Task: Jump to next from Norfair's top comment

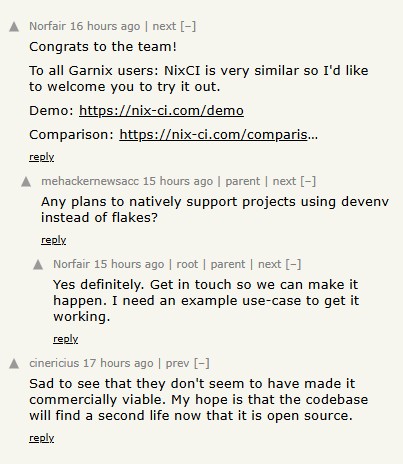Action: click(164, 26)
